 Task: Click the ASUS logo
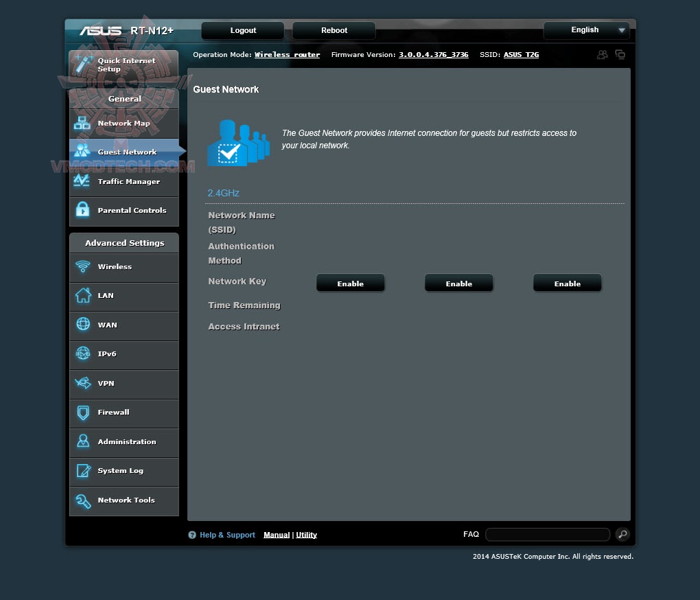tap(100, 31)
